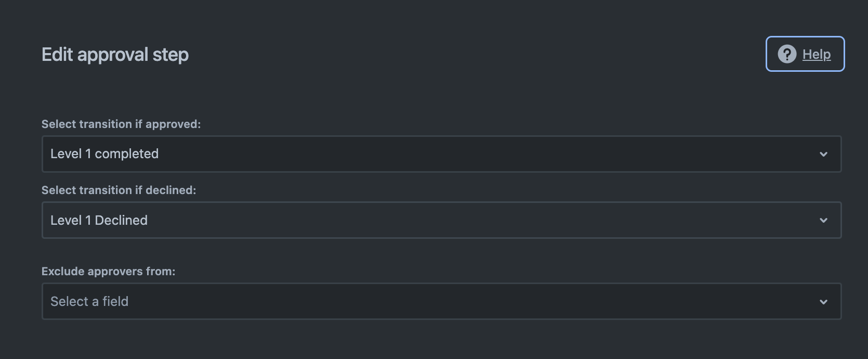The height and width of the screenshot is (359, 868).
Task: Click the Select transition if approved label
Action: [121, 124]
